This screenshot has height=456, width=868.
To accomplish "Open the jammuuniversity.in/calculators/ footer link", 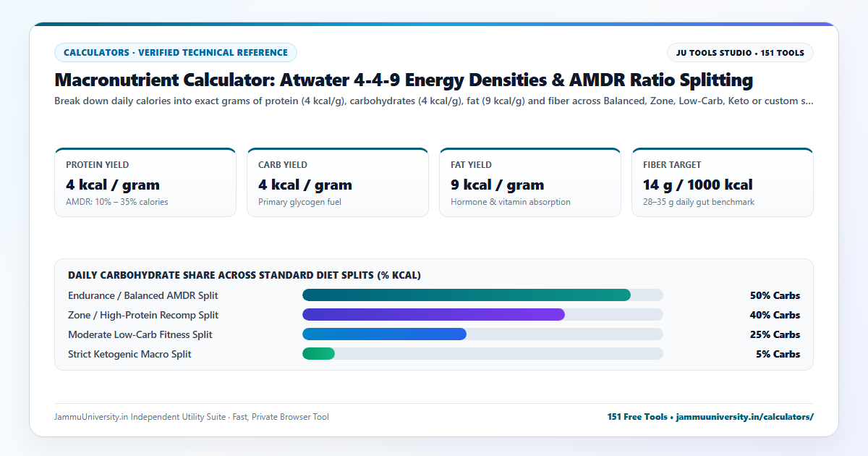I will point(745,417).
